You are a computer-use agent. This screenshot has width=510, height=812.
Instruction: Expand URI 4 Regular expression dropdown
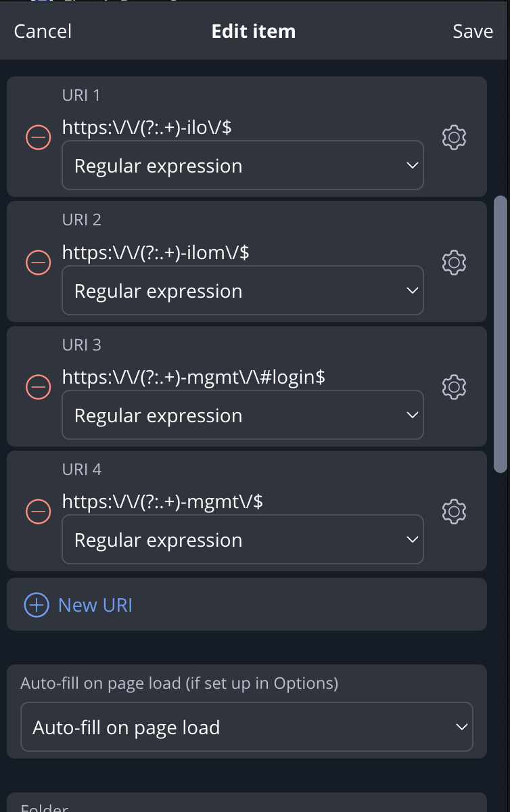pos(243,540)
